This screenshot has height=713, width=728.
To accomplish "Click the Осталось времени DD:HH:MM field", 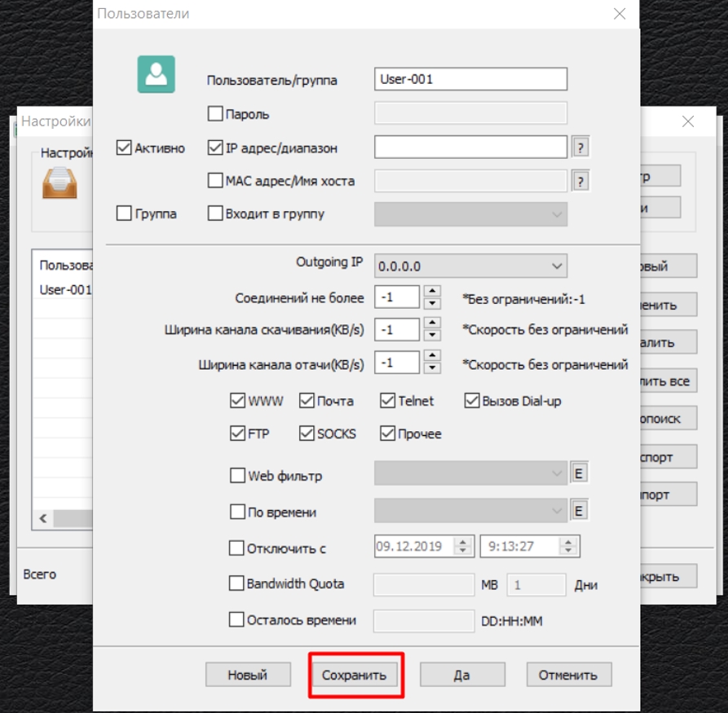I will (423, 621).
